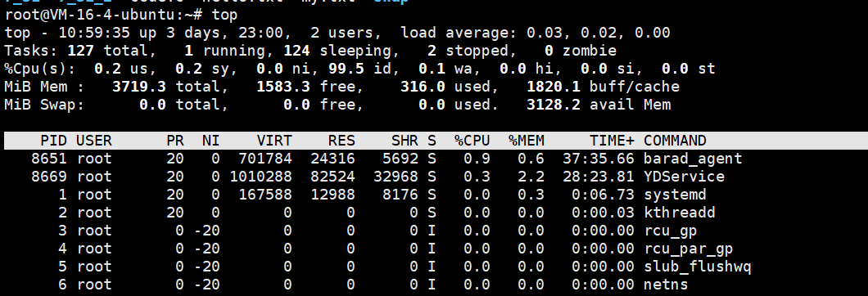
Task: Click the USER column header
Action: coord(94,141)
